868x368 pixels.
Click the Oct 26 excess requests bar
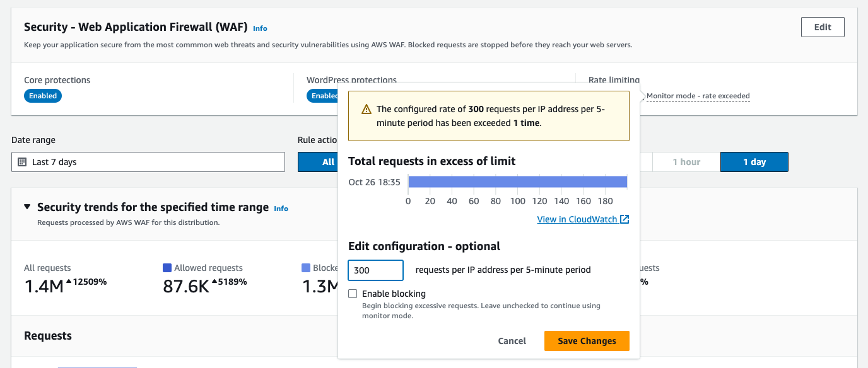[517, 181]
